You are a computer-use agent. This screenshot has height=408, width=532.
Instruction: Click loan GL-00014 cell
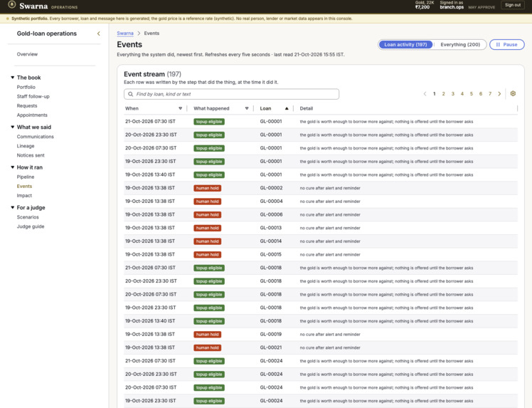click(x=271, y=241)
